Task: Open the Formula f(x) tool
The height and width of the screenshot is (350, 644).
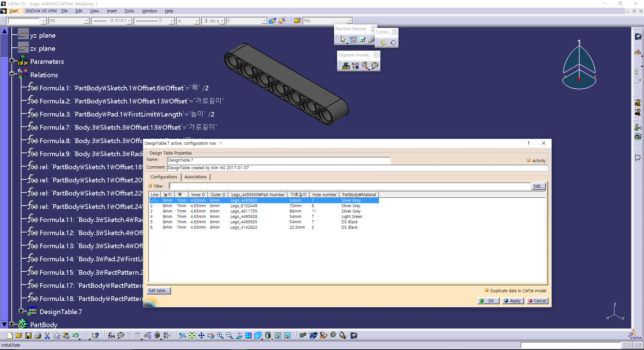Action: 111,336
